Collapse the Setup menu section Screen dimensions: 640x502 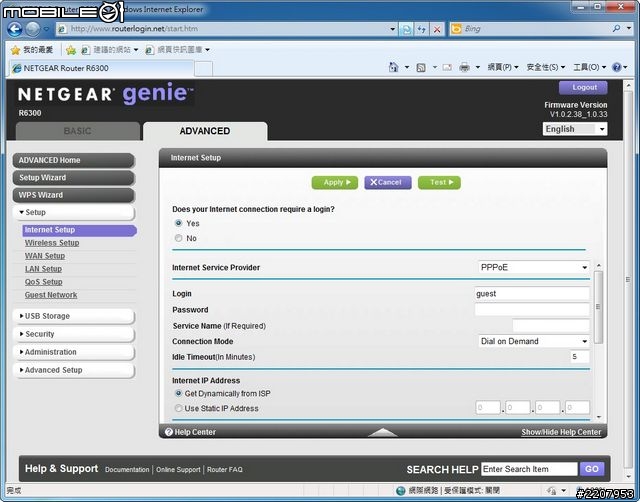[73, 212]
